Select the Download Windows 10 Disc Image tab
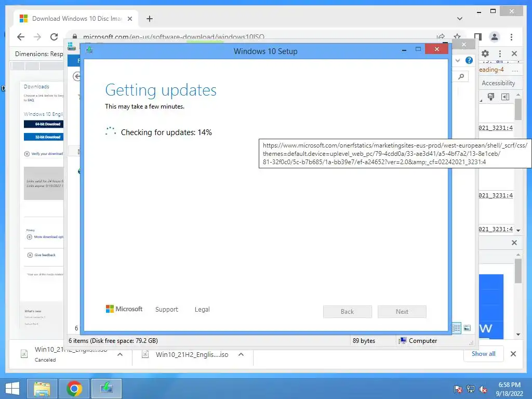This screenshot has height=399, width=532. pos(76,19)
